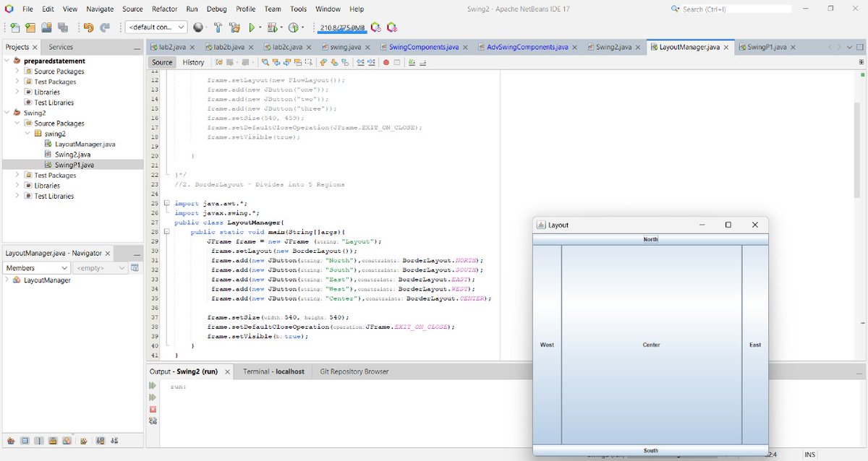This screenshot has height=461, width=868.
Task: Click the West button in Layout window
Action: click(x=547, y=345)
